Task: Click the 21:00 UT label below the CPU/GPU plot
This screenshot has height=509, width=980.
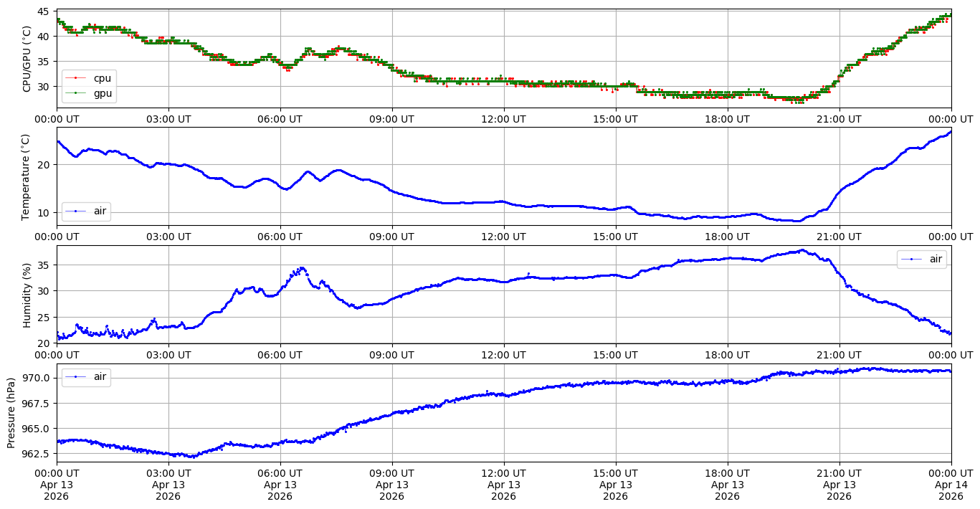Action: coord(839,119)
